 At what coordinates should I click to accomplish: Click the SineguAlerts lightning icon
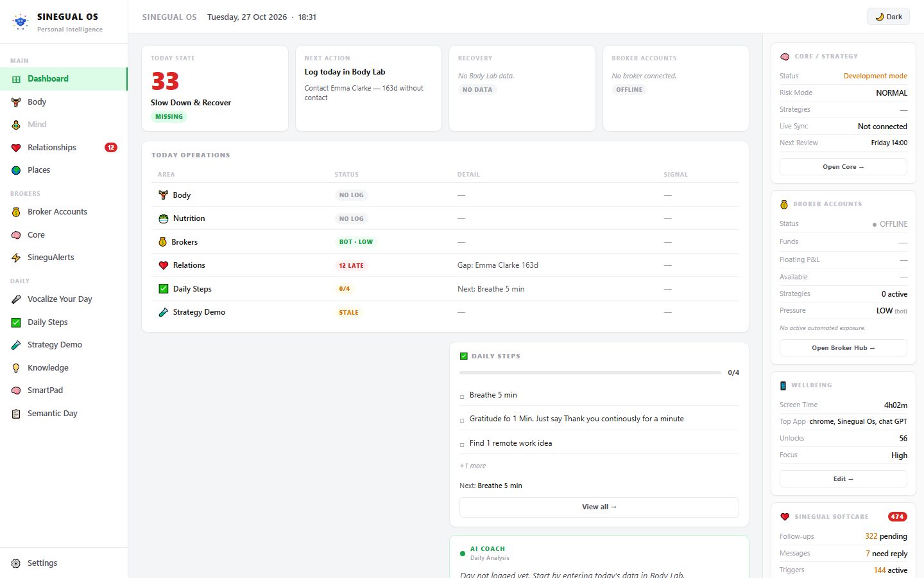pos(16,258)
